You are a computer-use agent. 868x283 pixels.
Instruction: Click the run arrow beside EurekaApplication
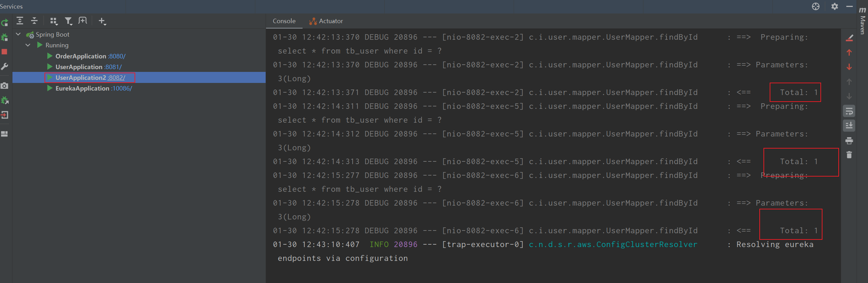(50, 88)
